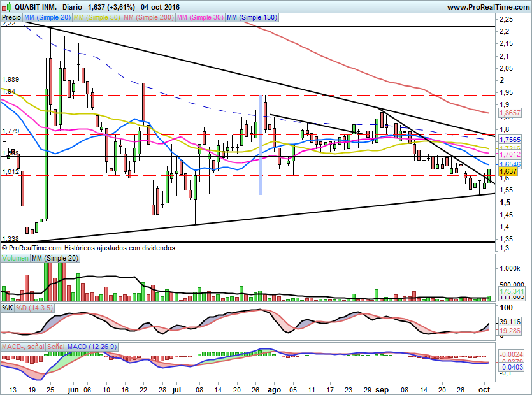Click the MACD-, señal histogram label
This screenshot has width=532, height=395.
(x=22, y=347)
